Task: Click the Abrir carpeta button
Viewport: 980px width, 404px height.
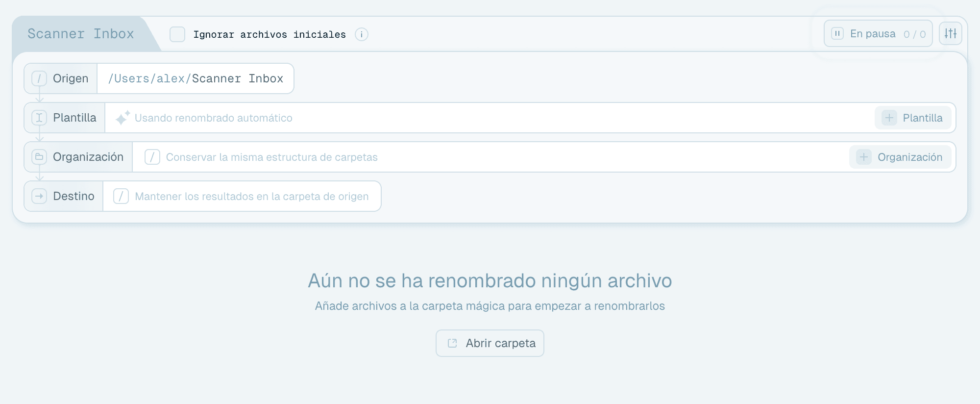Action: point(490,343)
